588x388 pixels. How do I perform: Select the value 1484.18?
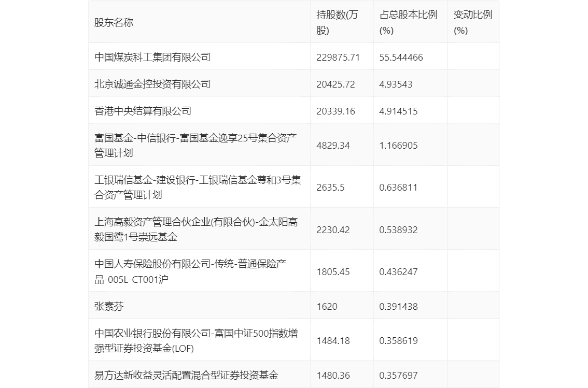coord(333,340)
